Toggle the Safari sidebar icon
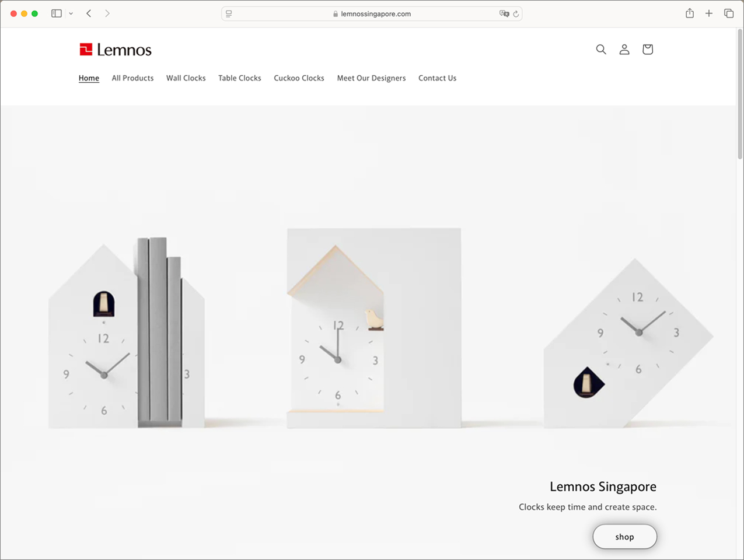 [x=57, y=13]
